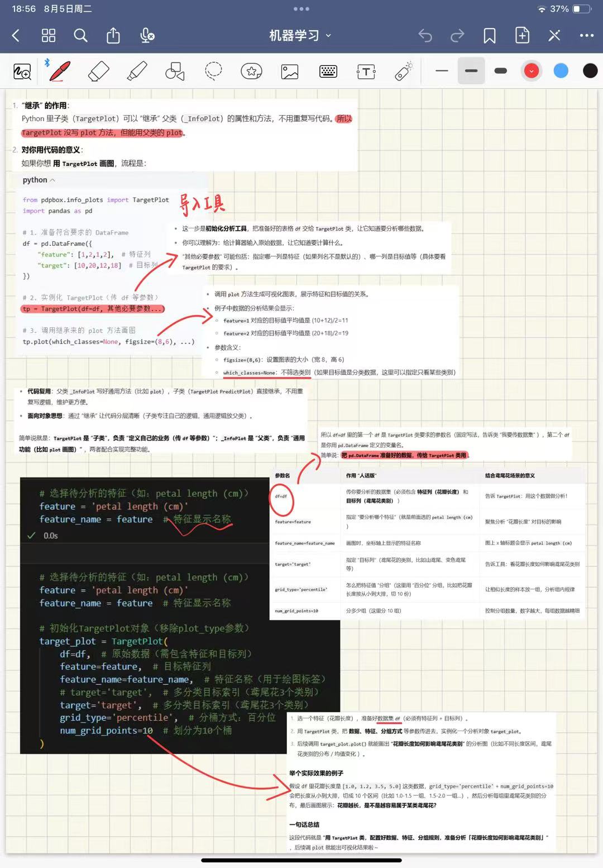The image size is (603, 868).
Task: Tap the table cell grid_type='percentile'
Action: click(x=301, y=589)
